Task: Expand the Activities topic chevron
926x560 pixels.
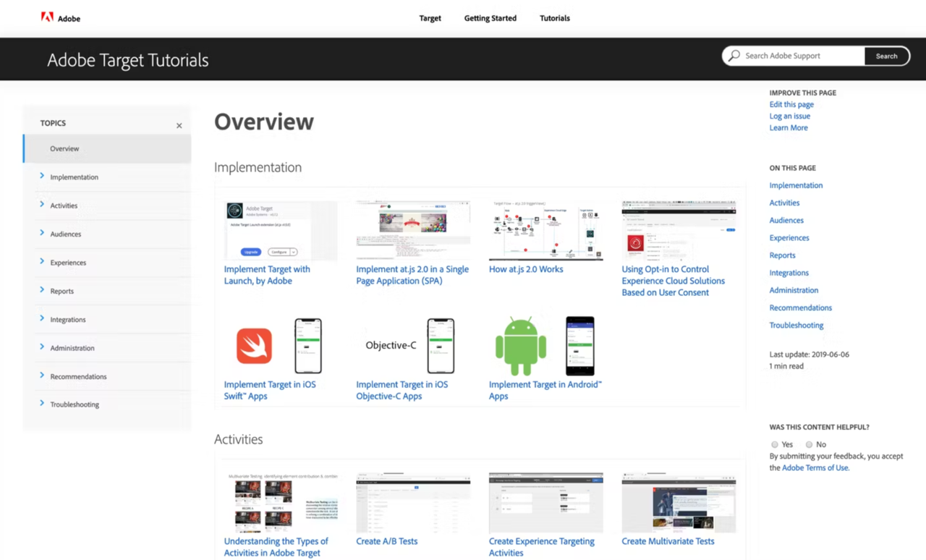Action: point(42,205)
